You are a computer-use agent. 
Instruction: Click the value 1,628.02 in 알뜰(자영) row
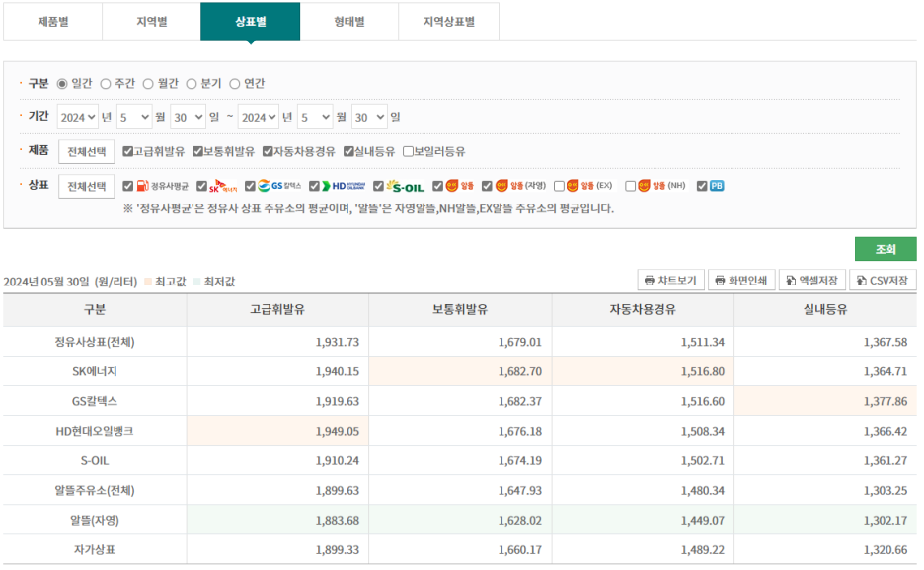pyautogui.click(x=519, y=520)
